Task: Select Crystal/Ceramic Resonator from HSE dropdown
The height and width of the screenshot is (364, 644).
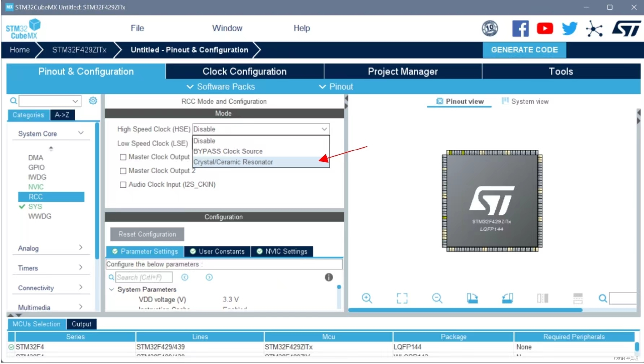Action: tap(233, 162)
